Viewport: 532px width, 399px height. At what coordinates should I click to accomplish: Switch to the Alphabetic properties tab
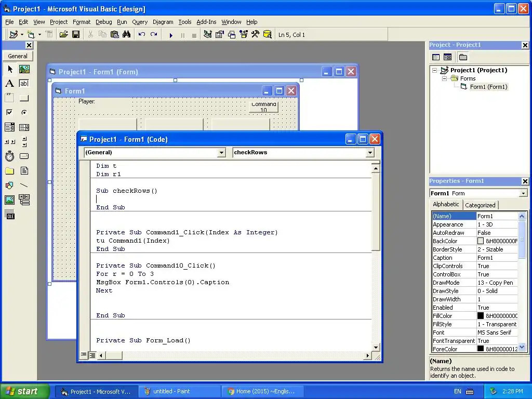pyautogui.click(x=446, y=204)
